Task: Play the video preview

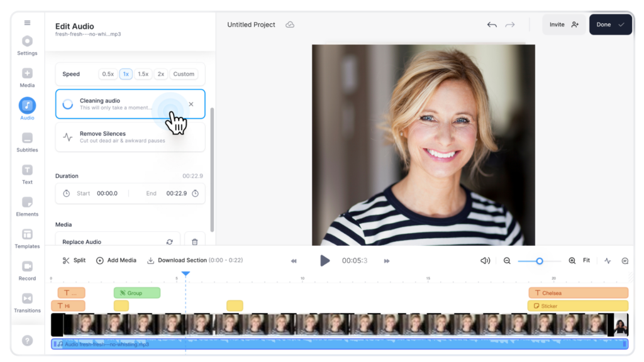Action: [x=325, y=261]
